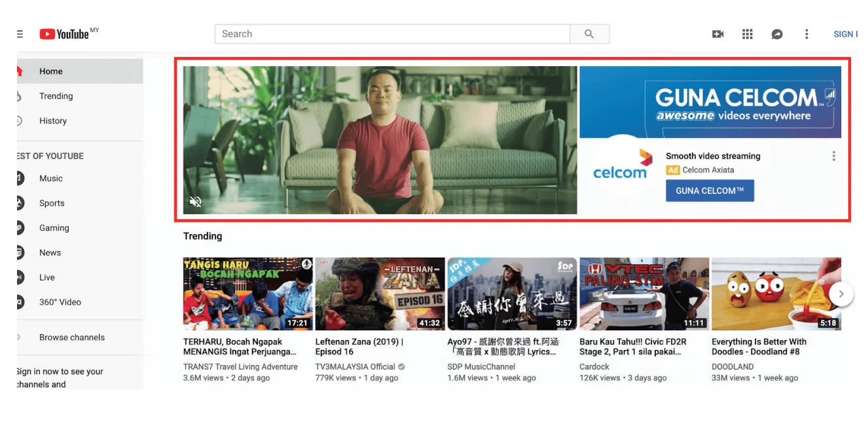Unmute the ad video speaker icon
Screen dimensions: 868x422
click(x=195, y=202)
